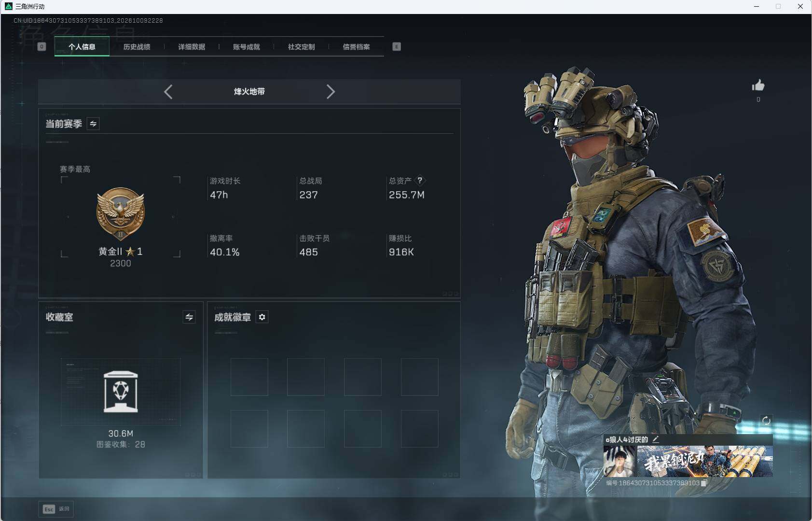Click the 赚损比 value 916K
Viewport: 812px width, 521px height.
(x=401, y=253)
